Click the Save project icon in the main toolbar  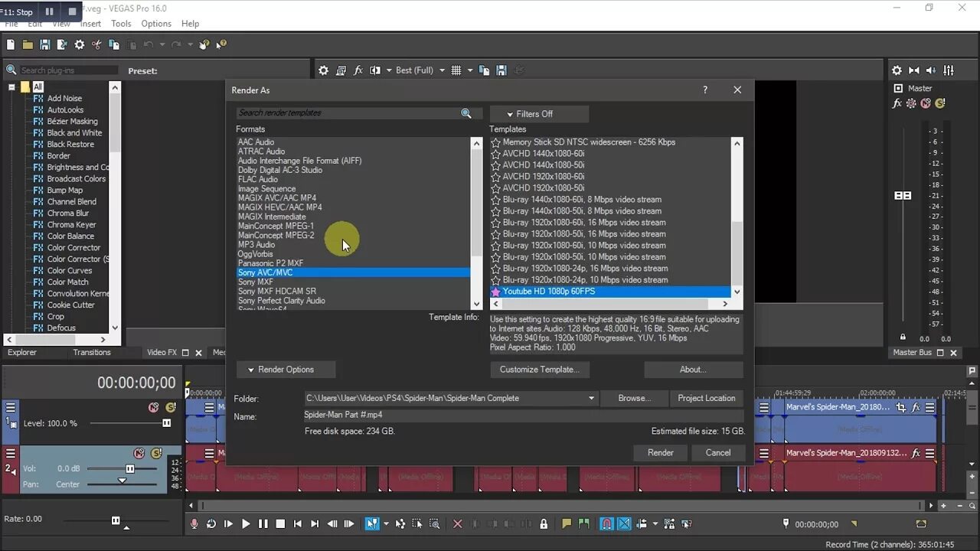(x=45, y=45)
